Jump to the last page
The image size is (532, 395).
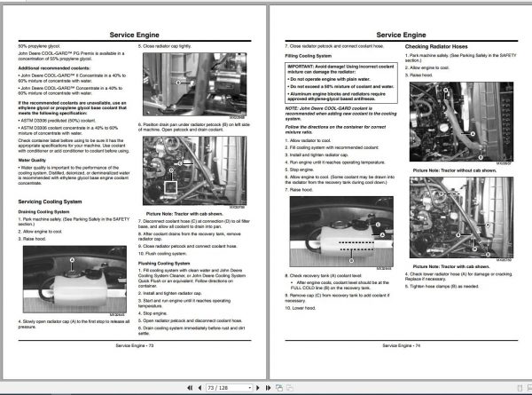pos(268,388)
